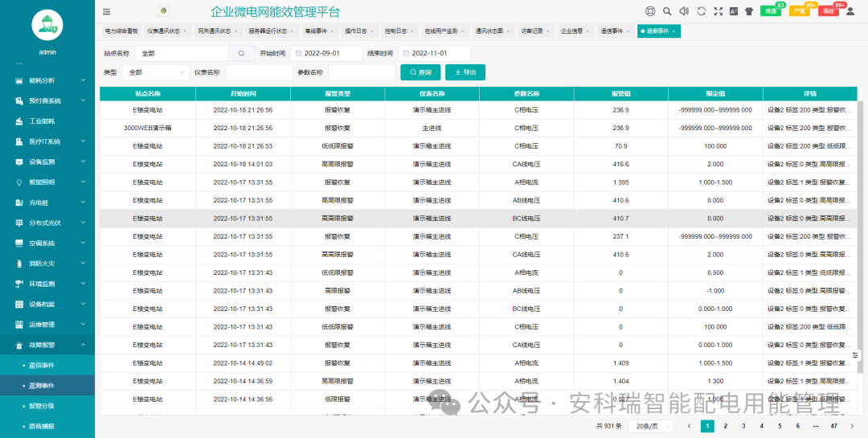This screenshot has height=438, width=868.
Task: Click the 空调系统 sidebar icon
Action: click(x=18, y=243)
